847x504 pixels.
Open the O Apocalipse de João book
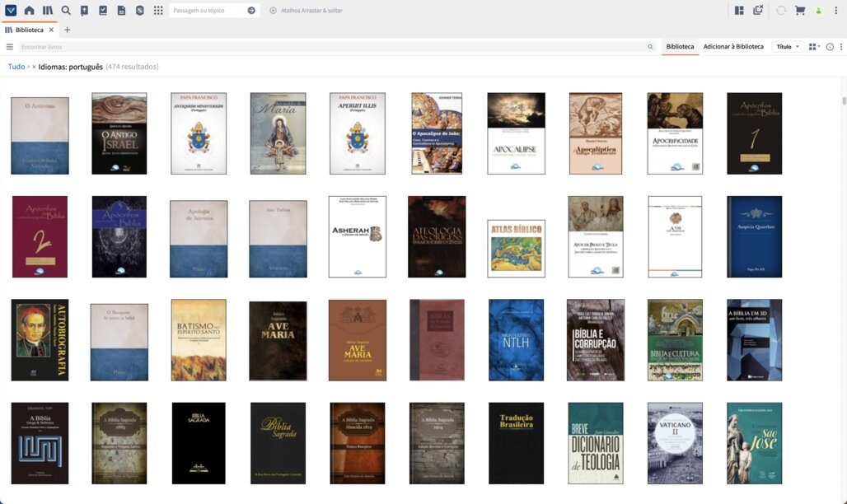coord(437,133)
